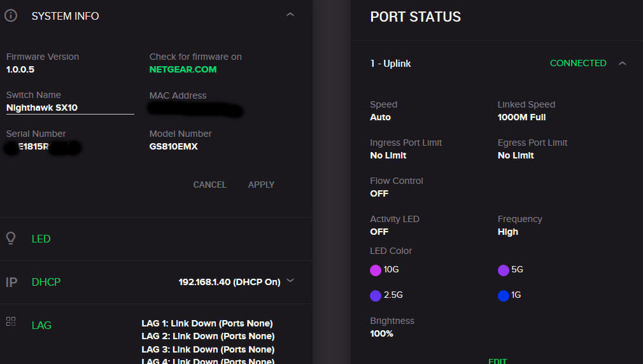Click the Cancel button in System Info

[x=209, y=185]
